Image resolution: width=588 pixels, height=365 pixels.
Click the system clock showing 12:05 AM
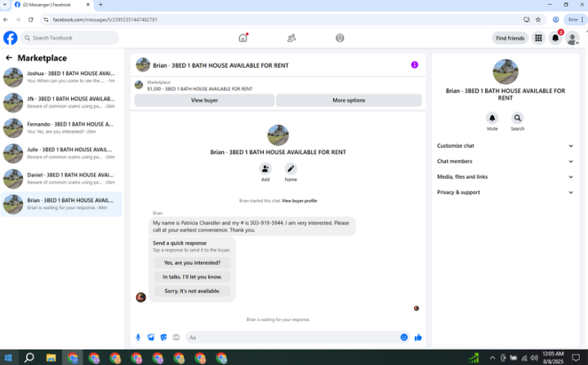553,358
